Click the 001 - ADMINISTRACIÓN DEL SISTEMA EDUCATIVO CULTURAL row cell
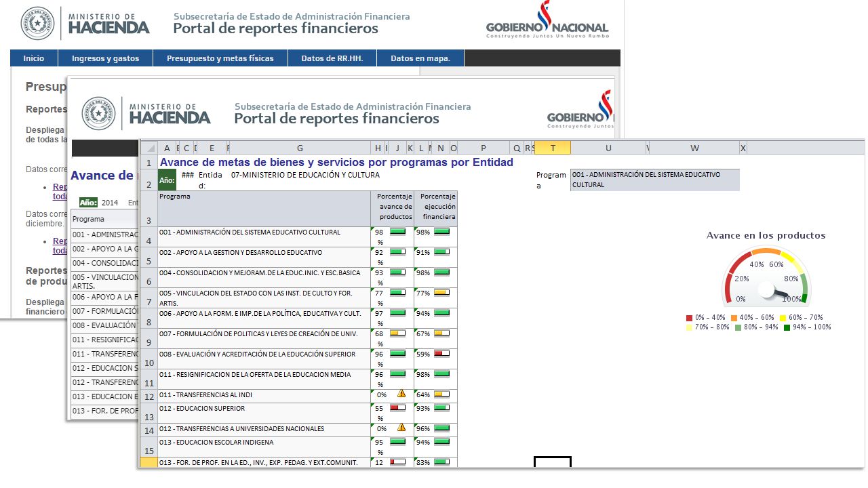 pos(264,237)
